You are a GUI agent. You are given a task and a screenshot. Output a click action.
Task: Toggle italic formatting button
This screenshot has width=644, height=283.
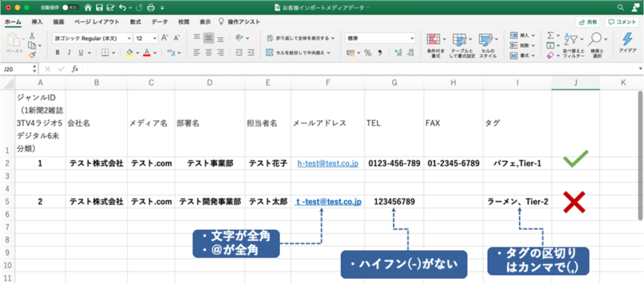70,52
